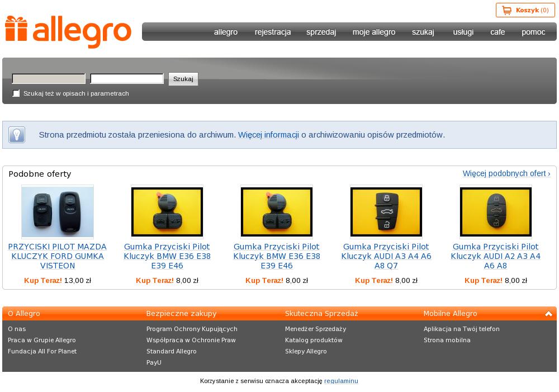Open Program Ochrony Kupujących link

tap(192, 329)
